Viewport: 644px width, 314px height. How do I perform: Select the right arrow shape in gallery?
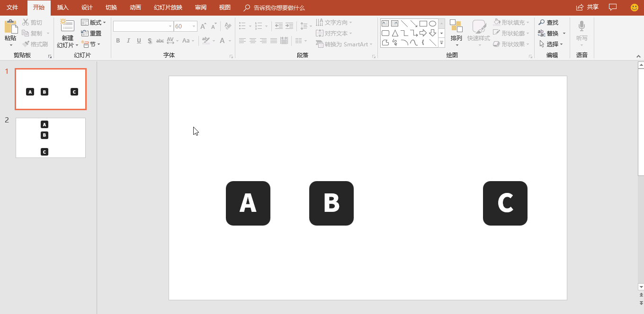pyautogui.click(x=423, y=33)
